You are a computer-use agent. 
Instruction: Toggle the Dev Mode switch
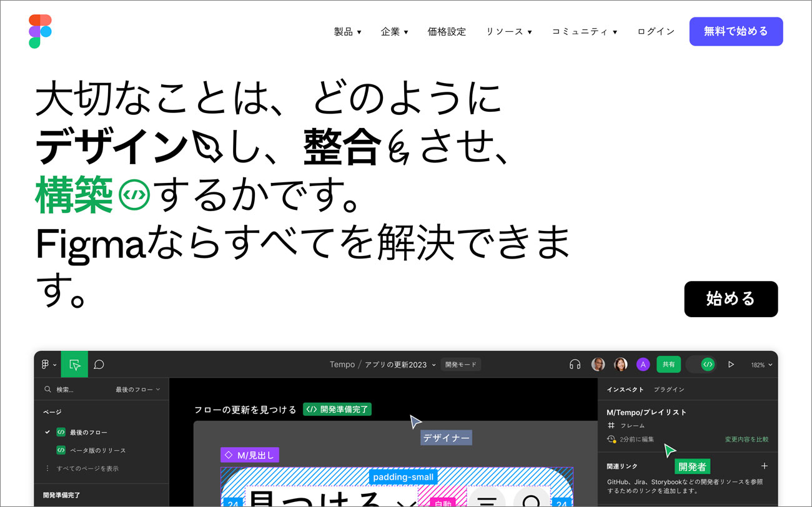pyautogui.click(x=702, y=365)
